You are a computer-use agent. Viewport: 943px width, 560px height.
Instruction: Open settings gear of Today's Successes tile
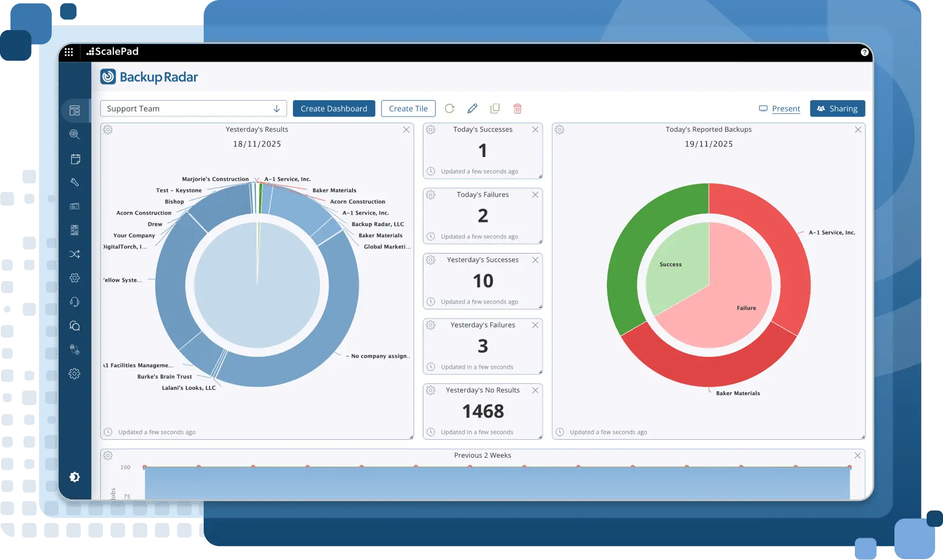click(431, 130)
